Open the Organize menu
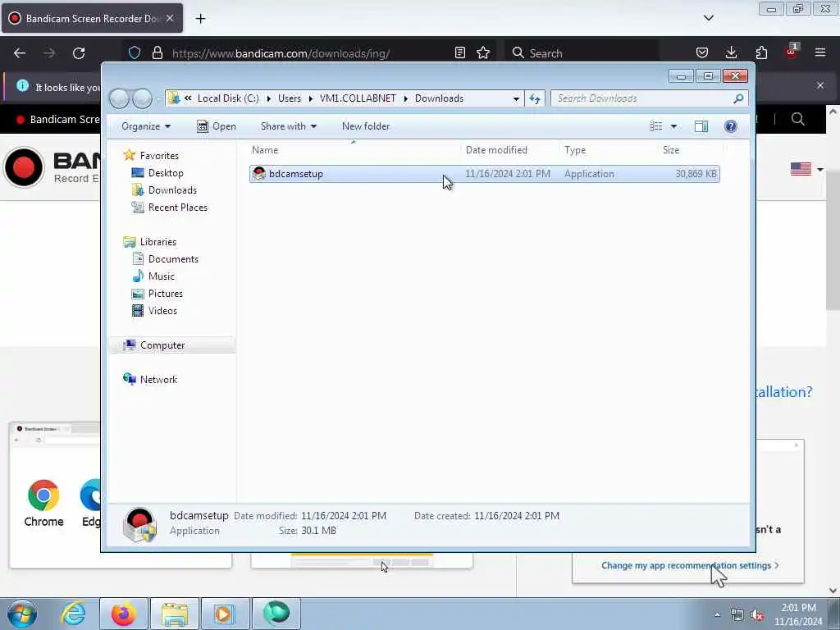Screen dimensions: 840x630 point(146,126)
